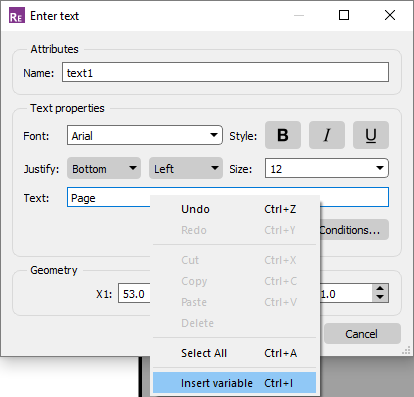Image resolution: width=414 pixels, height=397 pixels.
Task: Toggle the Underline style button
Action: click(x=371, y=135)
